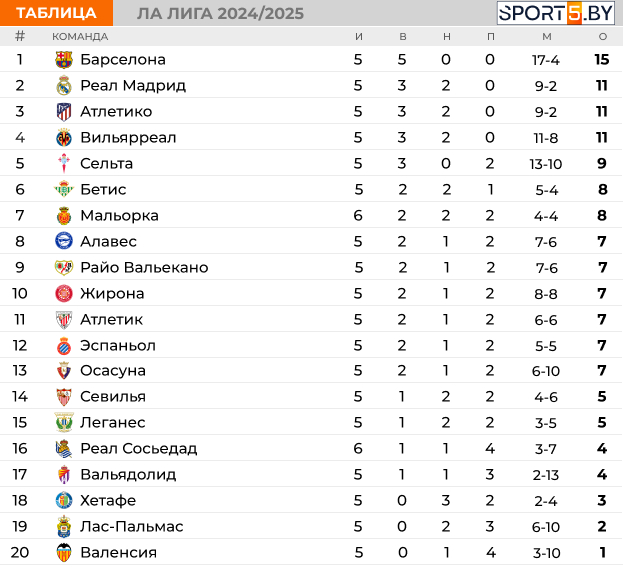
Task: Click the Real Sociedad crest
Action: tap(64, 449)
